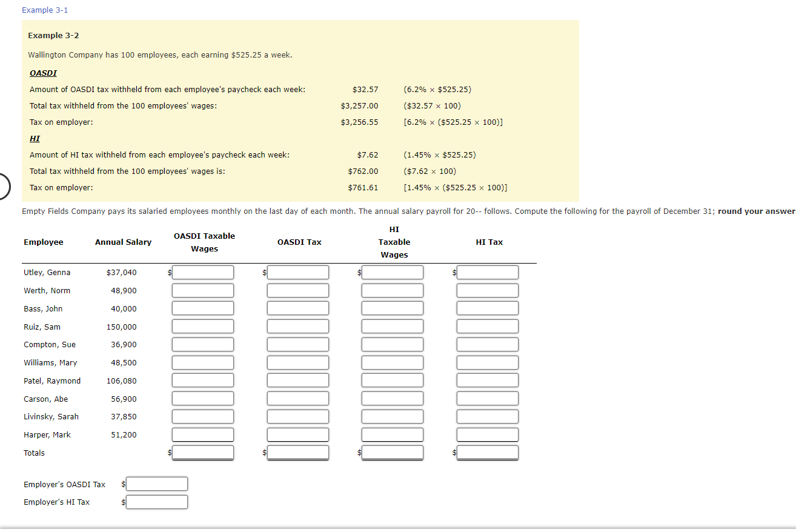Click the 'Totals' row label
This screenshot has width=796, height=532.
tap(34, 453)
